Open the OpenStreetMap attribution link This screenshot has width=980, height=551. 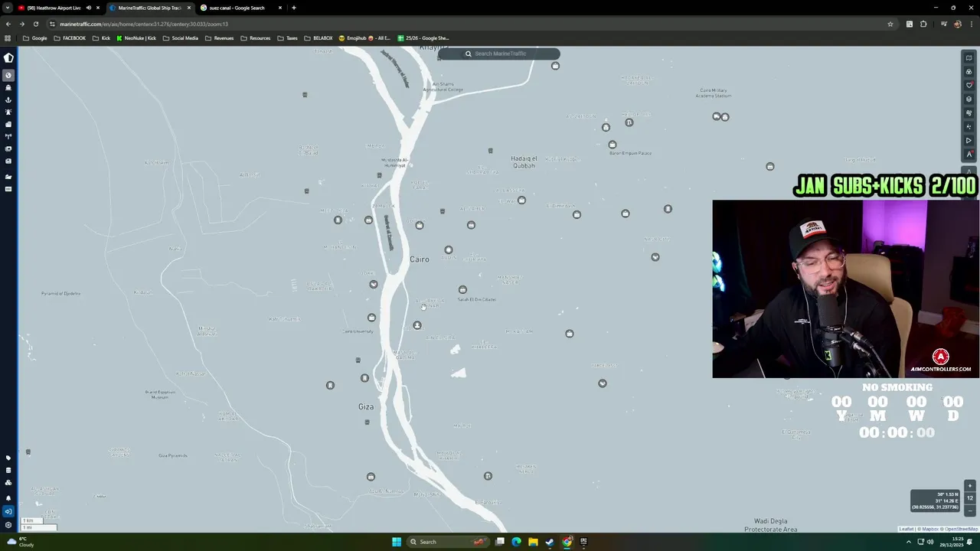[x=961, y=529]
